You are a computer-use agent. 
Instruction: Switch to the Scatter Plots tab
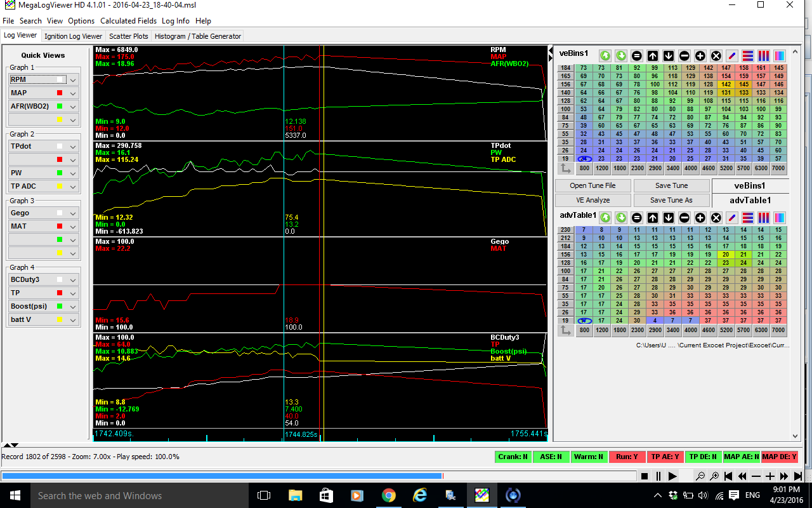(128, 36)
